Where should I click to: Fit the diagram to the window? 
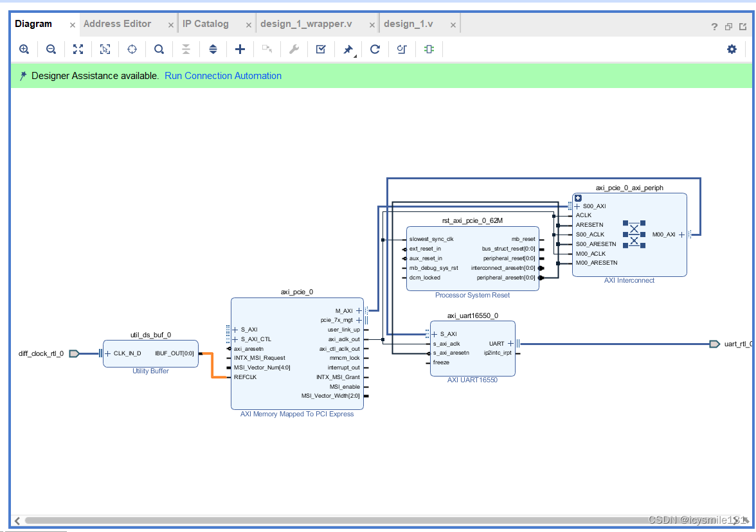click(x=78, y=49)
